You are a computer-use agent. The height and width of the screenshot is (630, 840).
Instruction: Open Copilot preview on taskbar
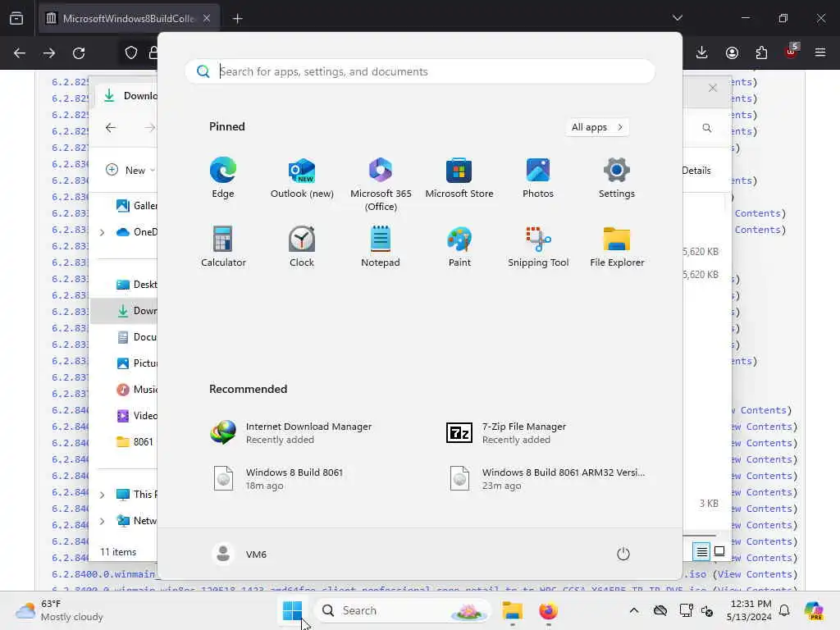(x=813, y=610)
